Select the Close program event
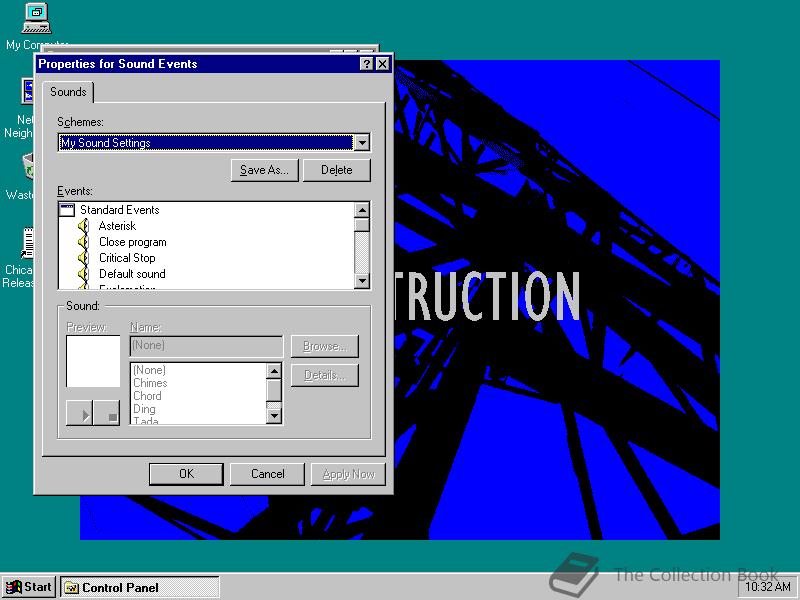Image resolution: width=800 pixels, height=600 pixels. click(133, 242)
